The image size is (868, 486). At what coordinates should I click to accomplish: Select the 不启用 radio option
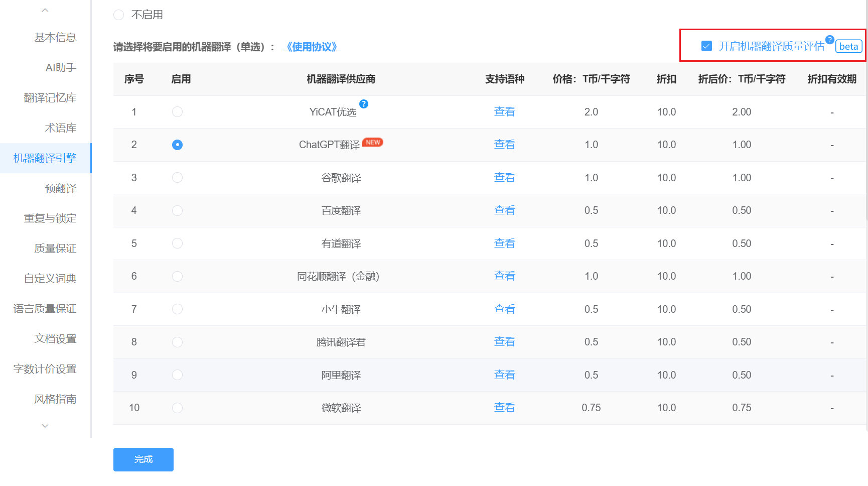pyautogui.click(x=119, y=15)
